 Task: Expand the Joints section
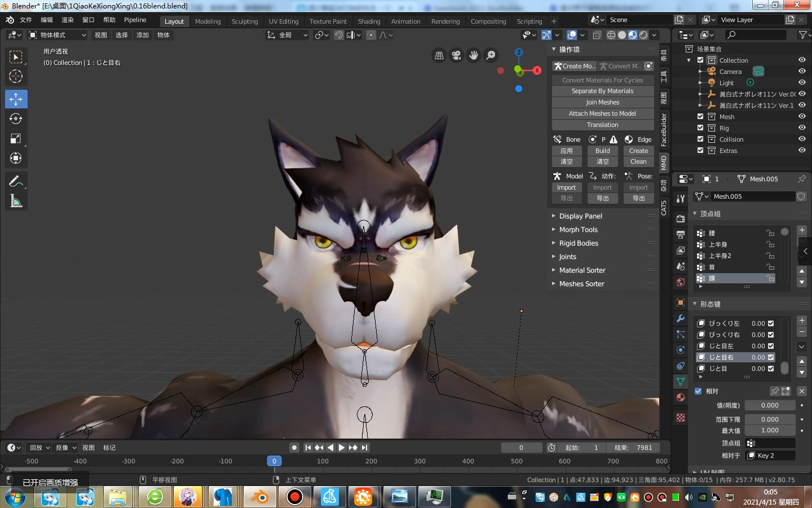567,257
